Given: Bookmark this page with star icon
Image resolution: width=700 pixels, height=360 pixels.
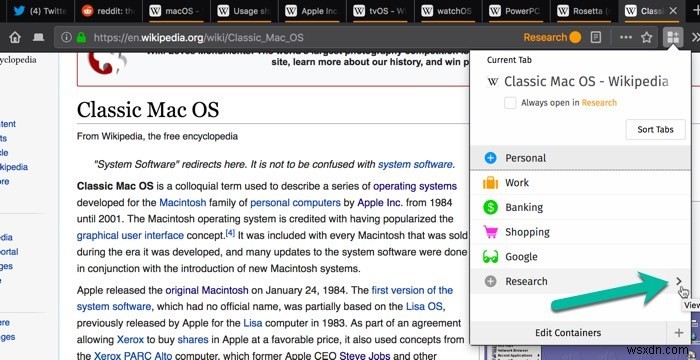Looking at the screenshot, I should (646, 38).
